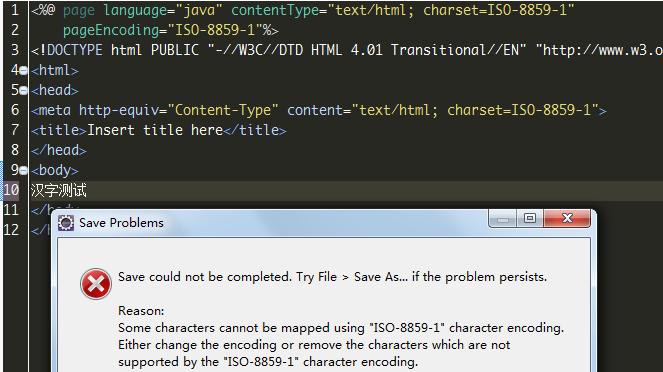Collapse the body tag fold marker

[x=24, y=170]
